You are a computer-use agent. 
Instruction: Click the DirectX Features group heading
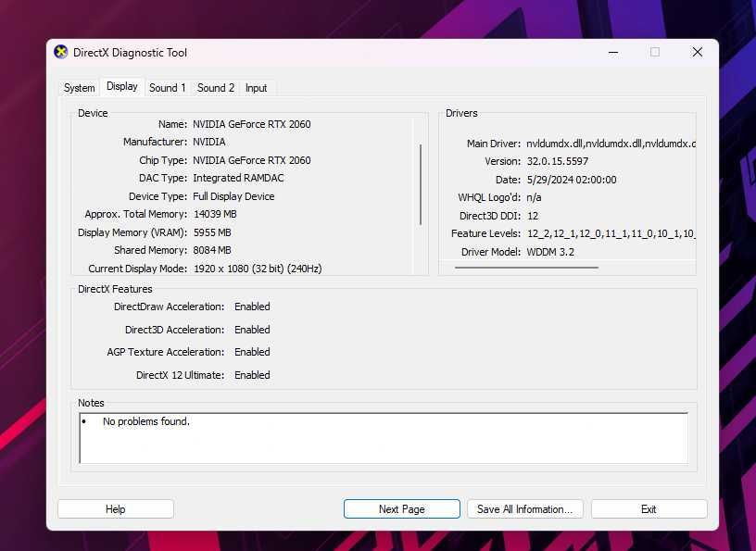point(115,289)
